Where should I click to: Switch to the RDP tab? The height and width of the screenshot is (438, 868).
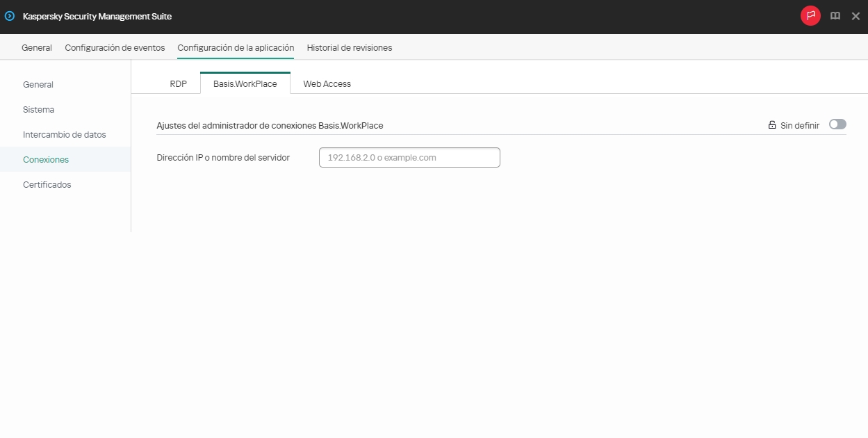178,83
